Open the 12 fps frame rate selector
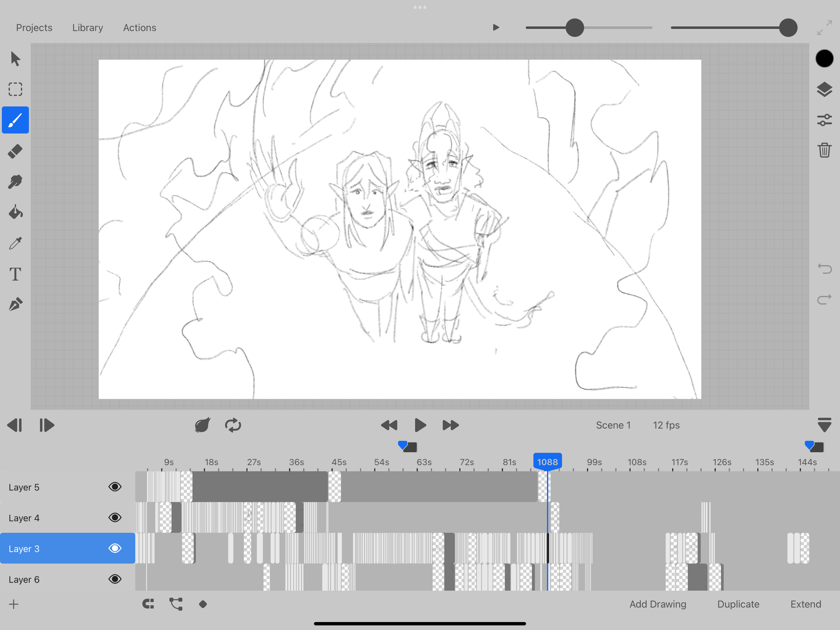Viewport: 840px width, 630px height. tap(666, 425)
